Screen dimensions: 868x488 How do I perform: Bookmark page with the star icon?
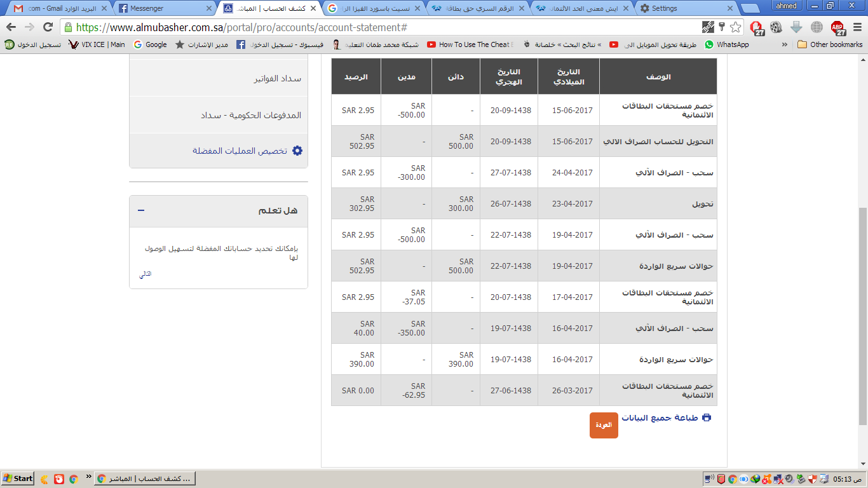click(x=735, y=27)
